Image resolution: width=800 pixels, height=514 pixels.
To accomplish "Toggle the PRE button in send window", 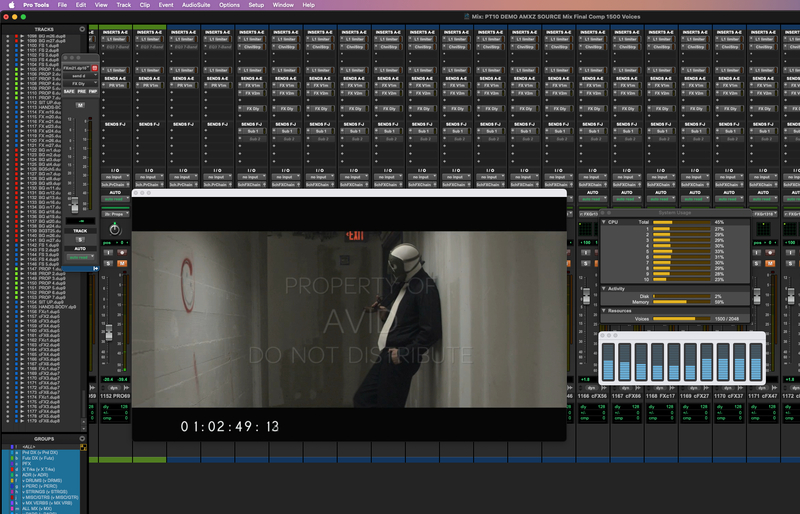I will click(82, 91).
